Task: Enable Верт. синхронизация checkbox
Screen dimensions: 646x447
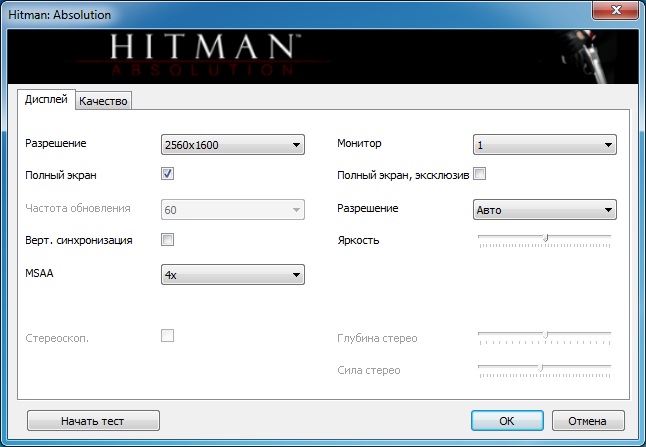Action: 167,239
